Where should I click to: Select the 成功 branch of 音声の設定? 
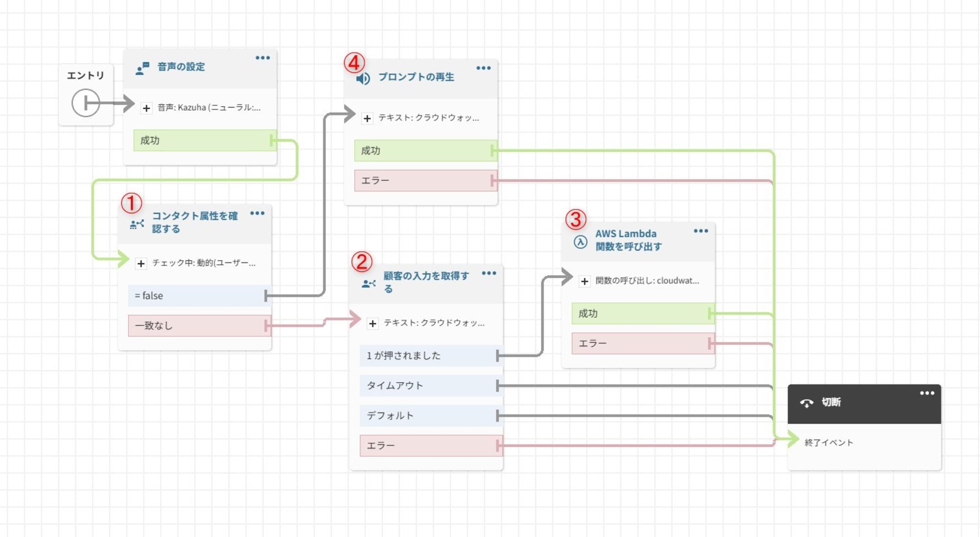tap(205, 141)
